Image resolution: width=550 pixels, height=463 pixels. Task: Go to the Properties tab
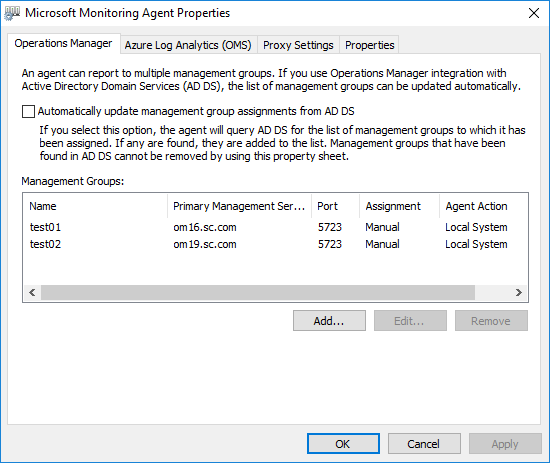click(369, 45)
